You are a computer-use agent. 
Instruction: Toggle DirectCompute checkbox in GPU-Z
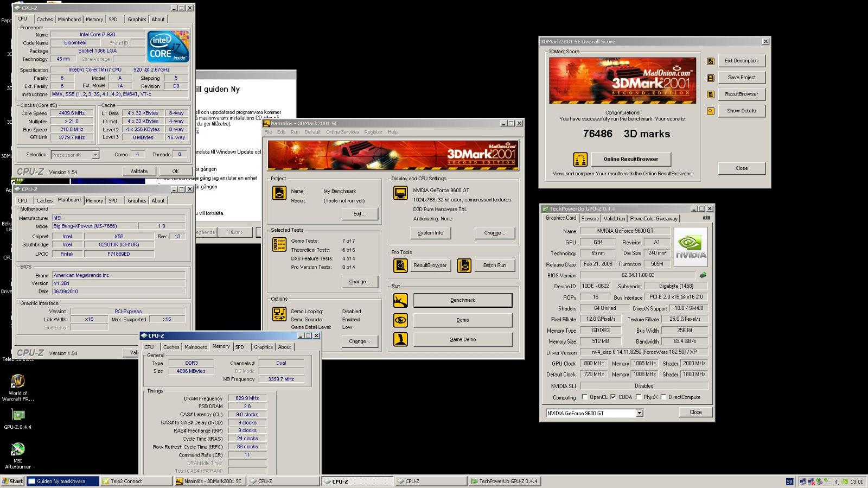663,397
